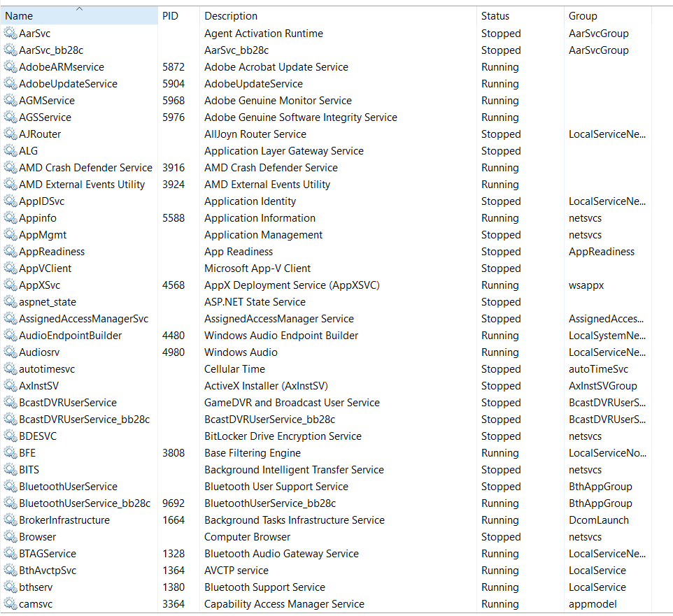673x616 pixels.
Task: Click the AMD Crash Defender Service icon
Action: 10,167
